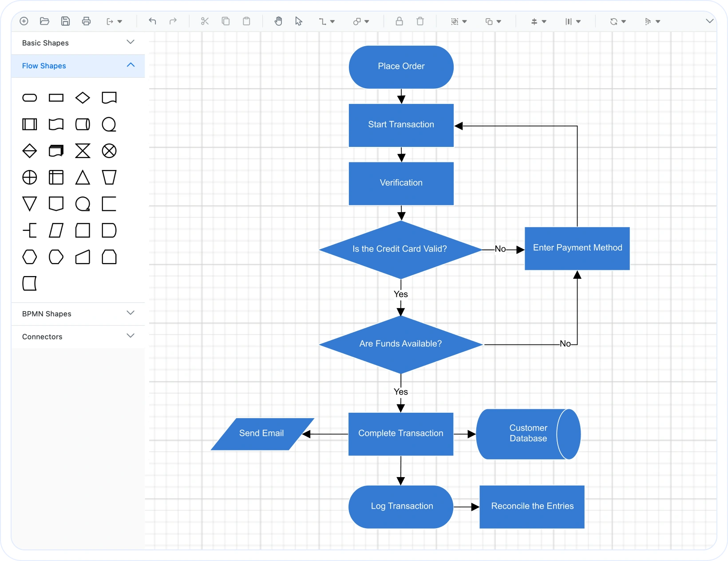Select the Is the Credit Card Valid? diamond
Viewport: 728px width, 561px height.
[400, 249]
